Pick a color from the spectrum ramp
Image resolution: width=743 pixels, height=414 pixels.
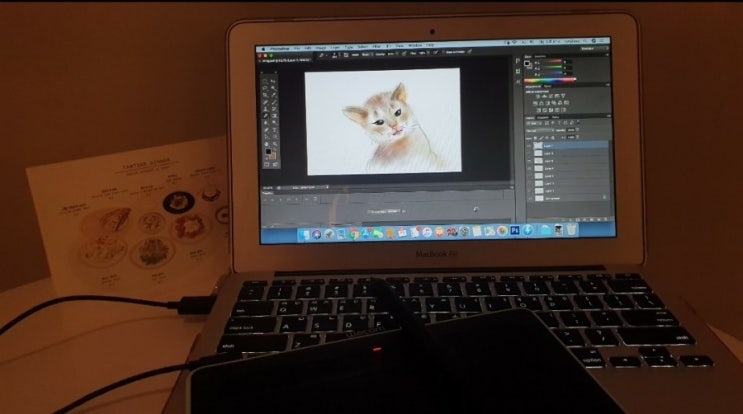pos(550,81)
